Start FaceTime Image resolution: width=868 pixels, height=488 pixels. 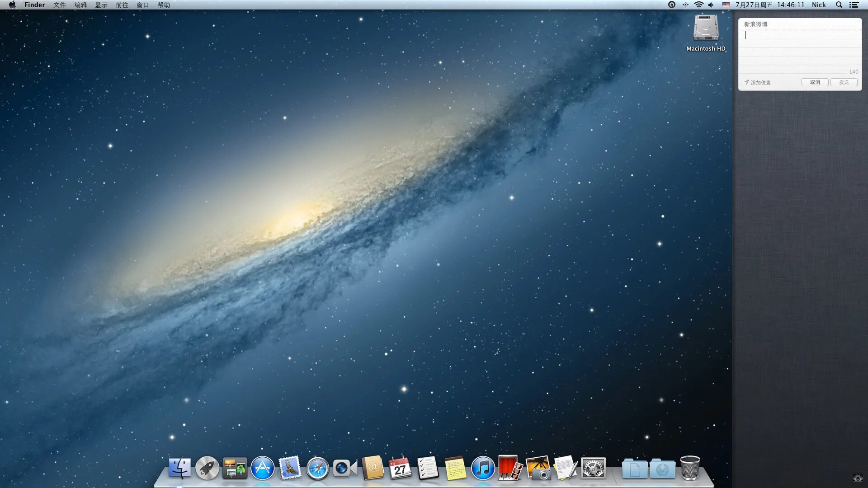[x=345, y=469]
